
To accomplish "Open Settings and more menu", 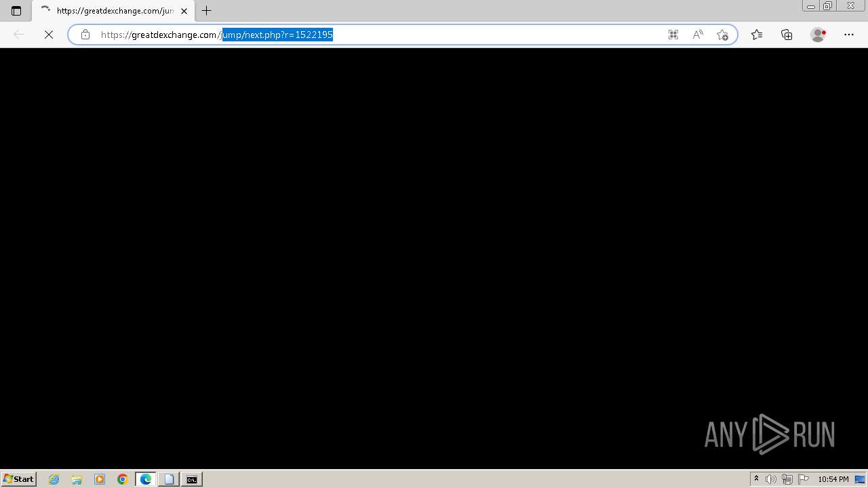I will (849, 35).
